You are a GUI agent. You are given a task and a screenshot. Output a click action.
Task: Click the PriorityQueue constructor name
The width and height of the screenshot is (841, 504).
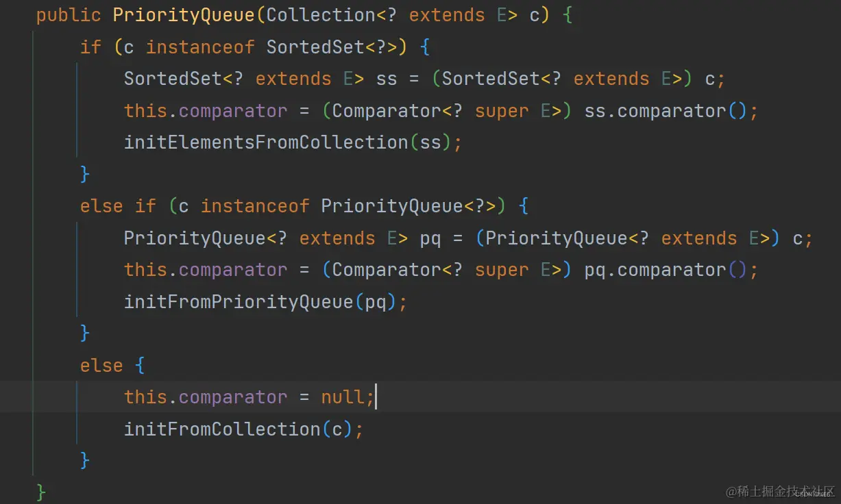(x=185, y=15)
